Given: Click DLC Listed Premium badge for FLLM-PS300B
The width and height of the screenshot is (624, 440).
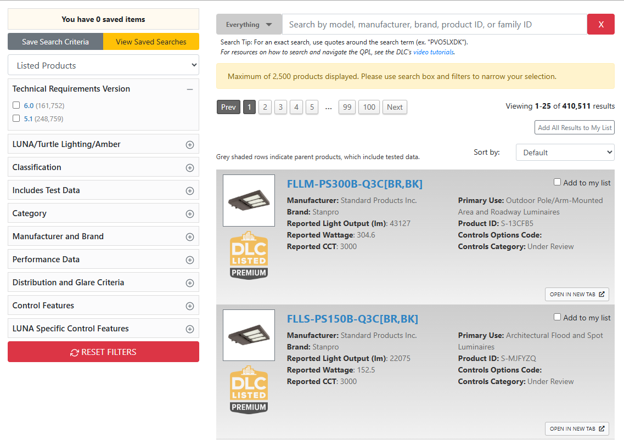Looking at the screenshot, I should [249, 255].
